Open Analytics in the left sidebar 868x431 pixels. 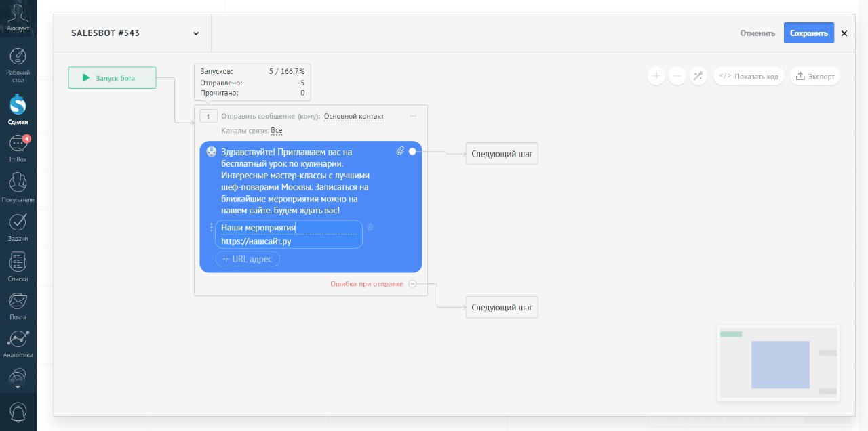pyautogui.click(x=18, y=344)
